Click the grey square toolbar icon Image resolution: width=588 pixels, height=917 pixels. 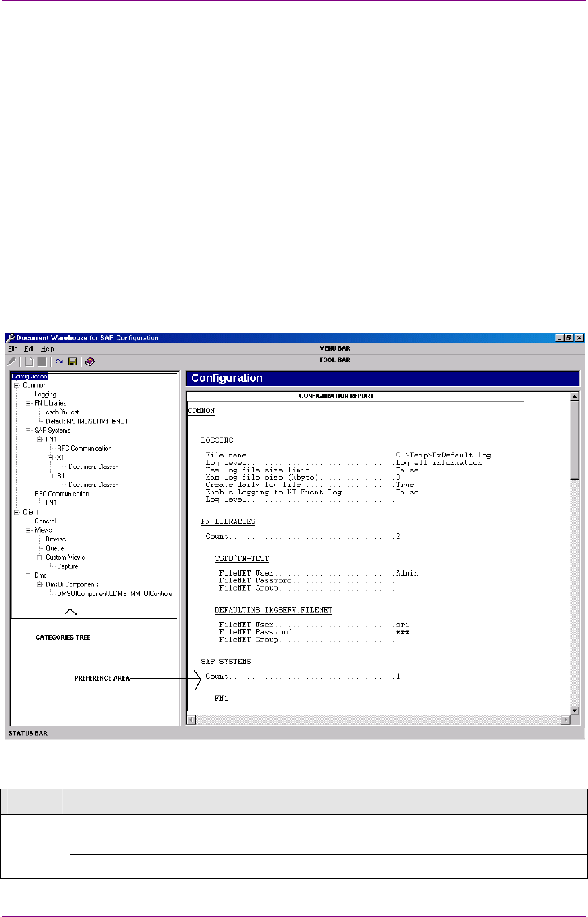[x=42, y=361]
